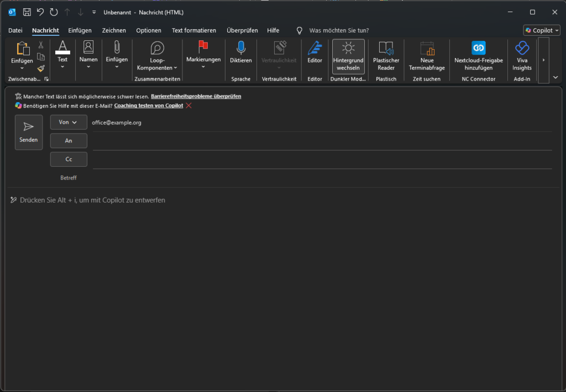Open the Von sender dropdown
The width and height of the screenshot is (566, 392).
click(69, 122)
